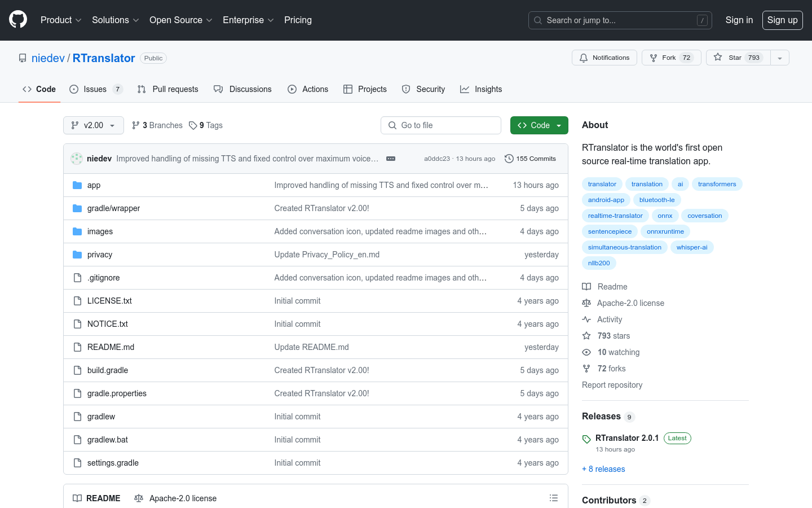
Task: Click the app folder icon
Action: (x=77, y=185)
